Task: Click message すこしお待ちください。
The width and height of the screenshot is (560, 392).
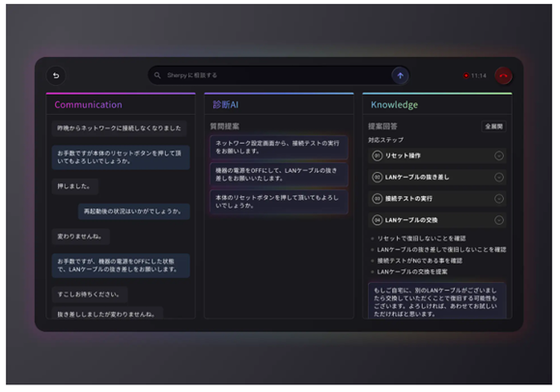Action: click(x=90, y=294)
